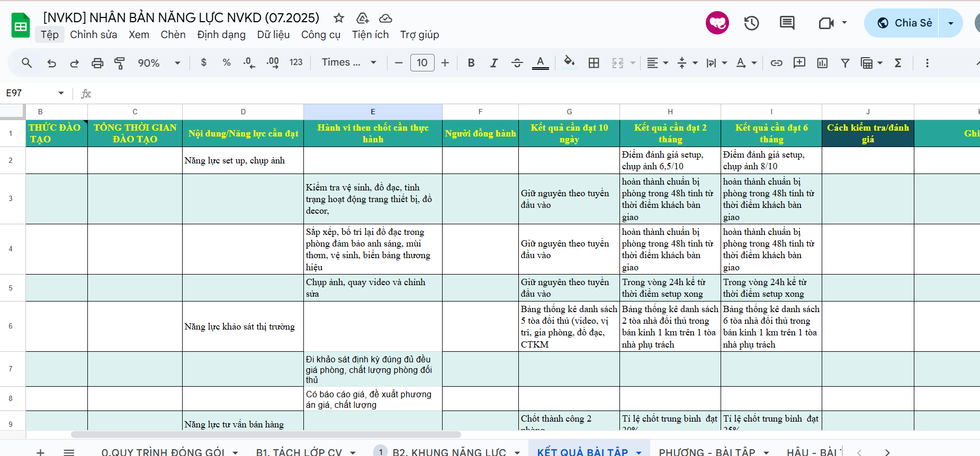Insert a chart from toolbar

(x=822, y=63)
